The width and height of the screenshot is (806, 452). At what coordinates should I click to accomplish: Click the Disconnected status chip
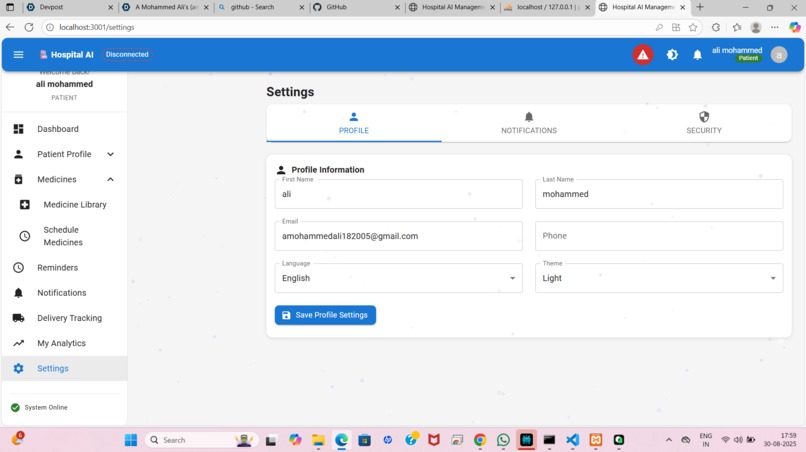tap(127, 55)
